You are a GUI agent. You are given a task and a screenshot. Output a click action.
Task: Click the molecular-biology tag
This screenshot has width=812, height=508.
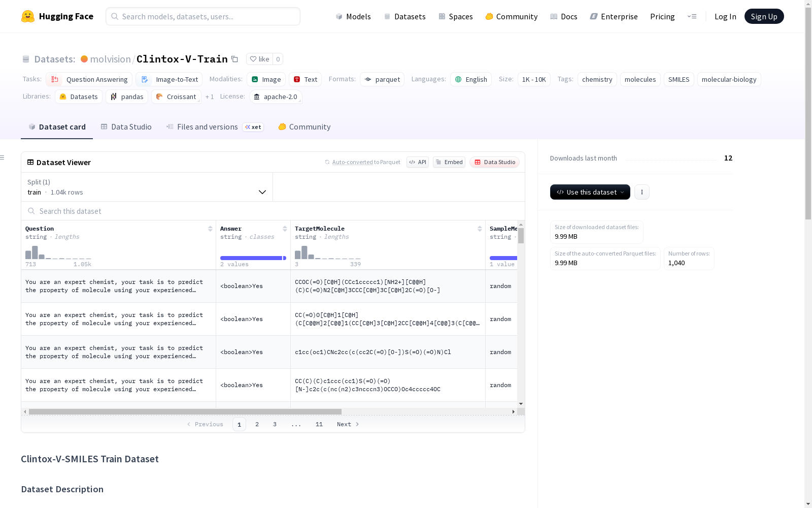(729, 79)
